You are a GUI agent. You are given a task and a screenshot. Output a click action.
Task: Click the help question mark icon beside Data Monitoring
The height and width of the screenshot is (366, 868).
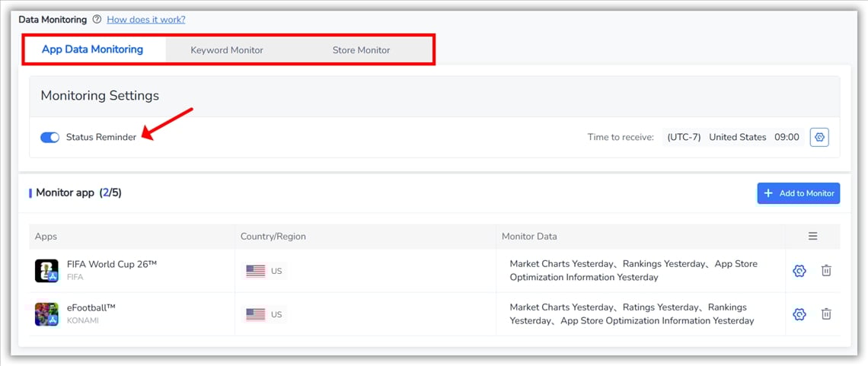pyautogui.click(x=97, y=20)
